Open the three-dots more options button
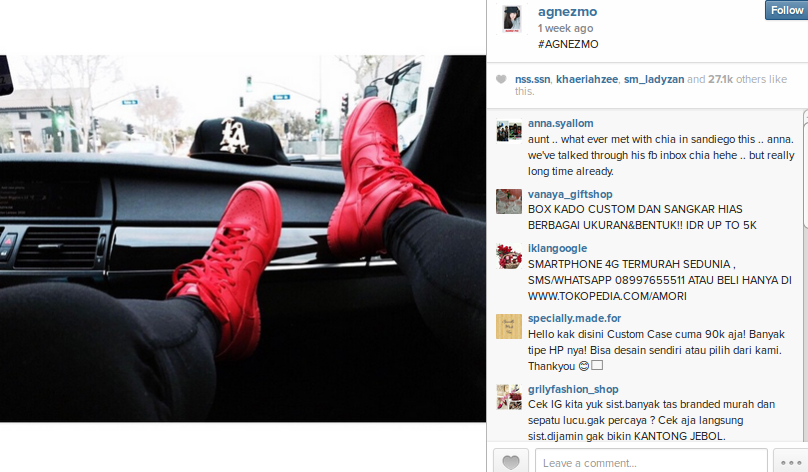The height and width of the screenshot is (472, 808). 790,461
